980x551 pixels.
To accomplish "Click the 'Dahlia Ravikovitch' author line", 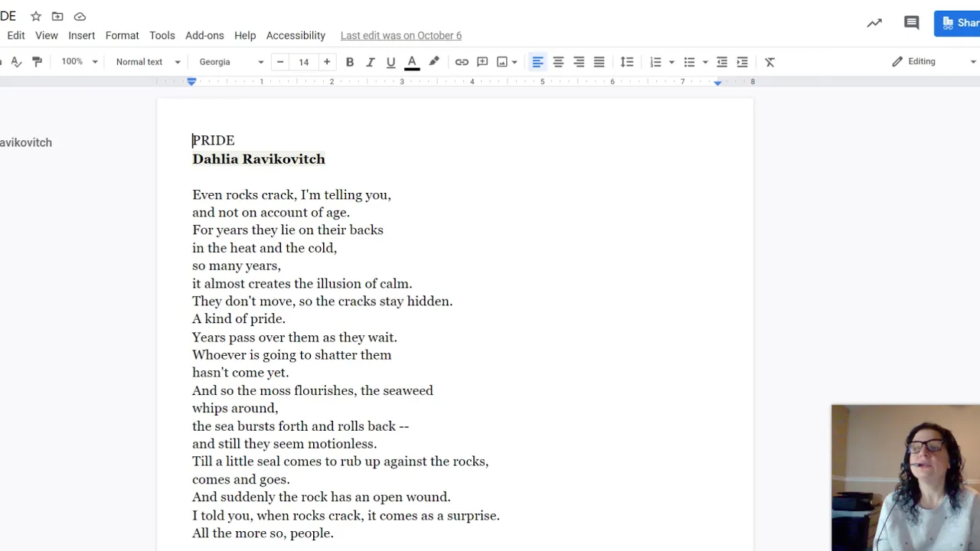I will tap(259, 158).
